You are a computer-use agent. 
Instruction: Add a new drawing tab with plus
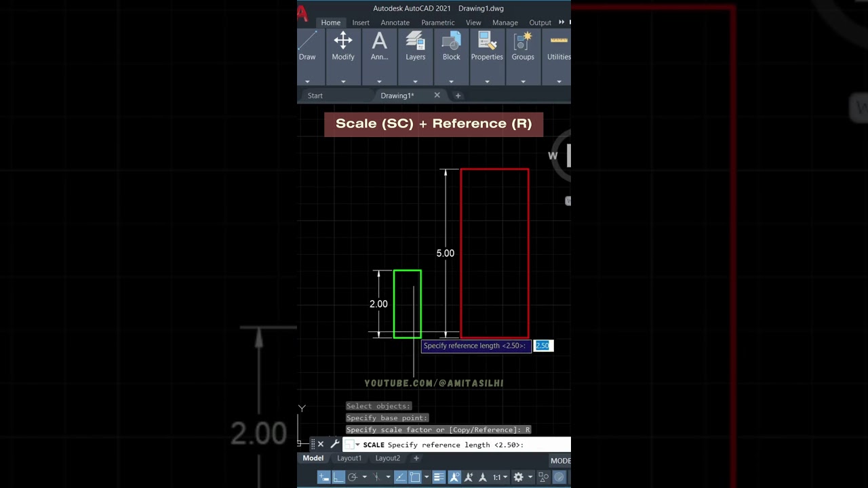[x=458, y=96]
